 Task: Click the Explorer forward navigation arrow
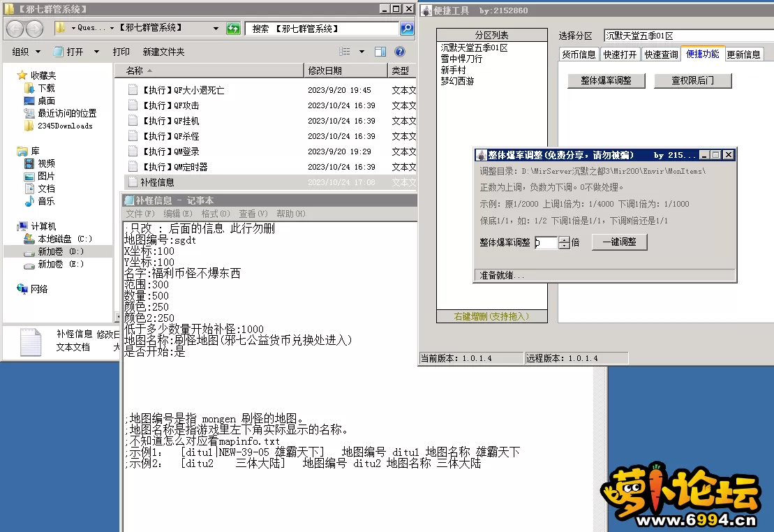click(x=34, y=29)
